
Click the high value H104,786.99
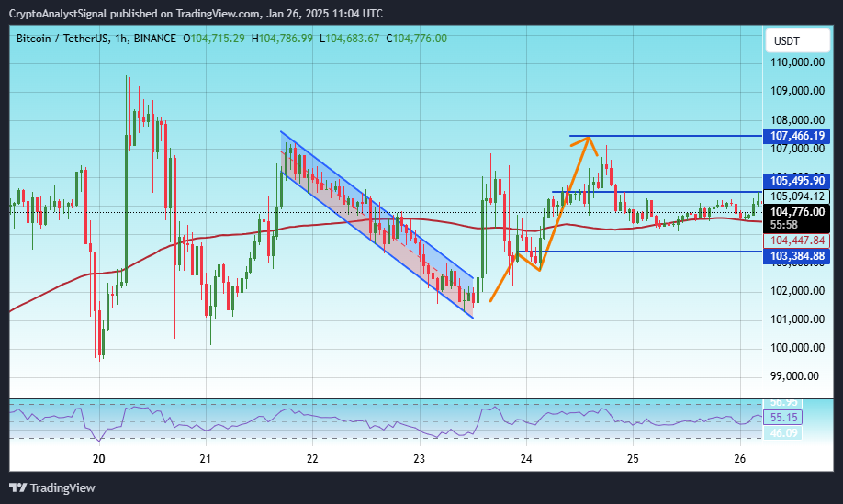tap(282, 39)
